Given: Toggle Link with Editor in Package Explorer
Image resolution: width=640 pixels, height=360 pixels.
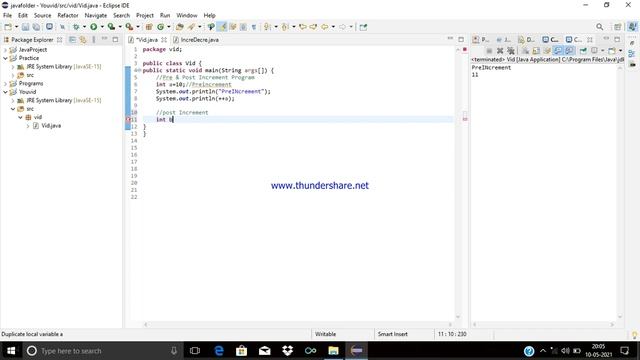Looking at the screenshot, I should (x=83, y=40).
